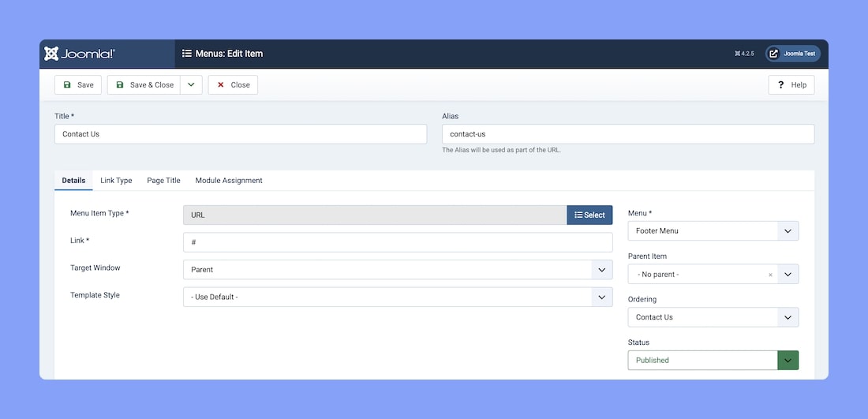Click the Joomla version 4.2.5 indicator
The width and height of the screenshot is (868, 419).
(744, 54)
